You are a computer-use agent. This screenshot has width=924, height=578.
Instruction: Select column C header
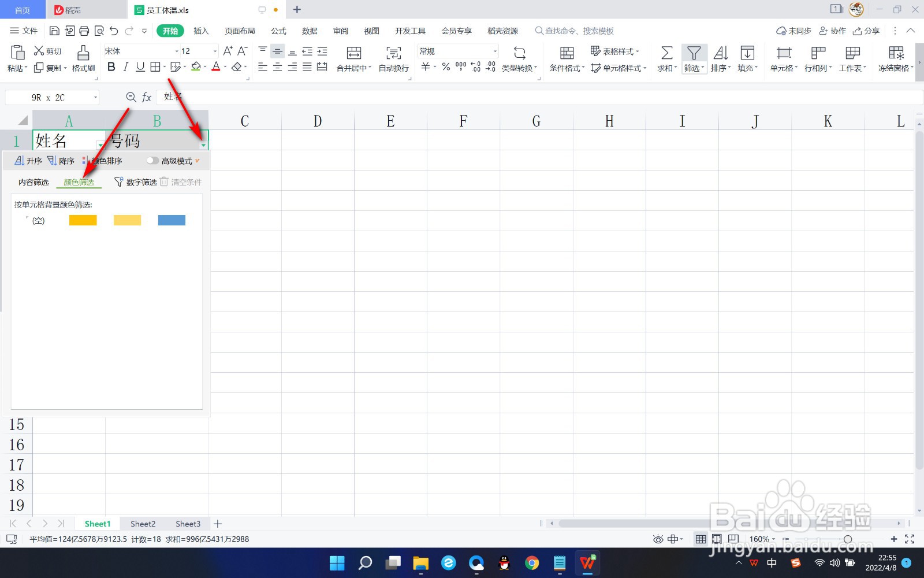point(245,121)
